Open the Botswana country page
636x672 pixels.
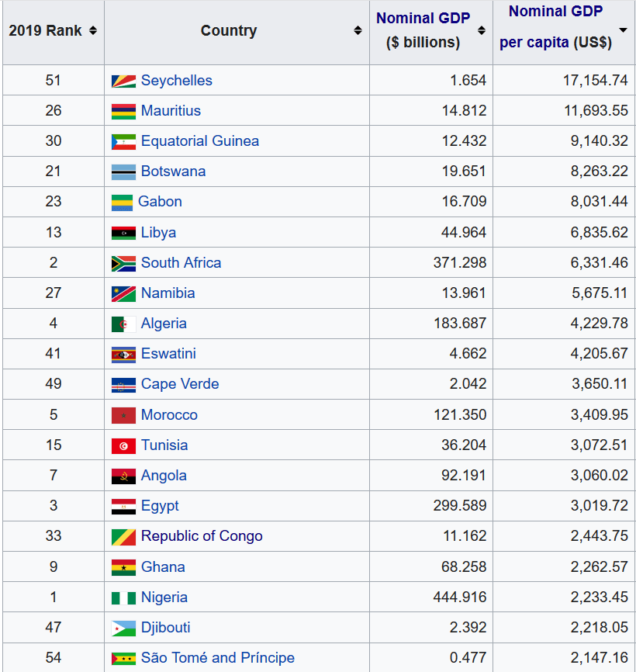172,171
